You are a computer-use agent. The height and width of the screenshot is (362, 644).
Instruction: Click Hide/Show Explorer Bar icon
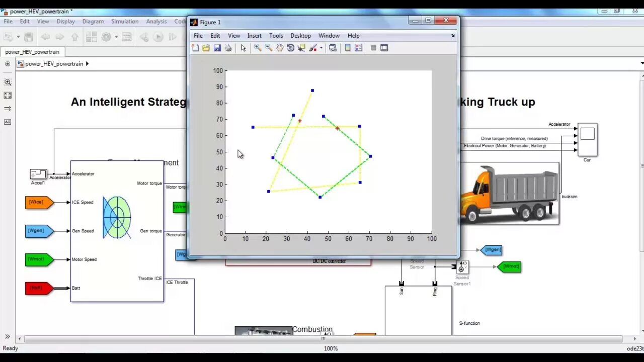coord(8,64)
